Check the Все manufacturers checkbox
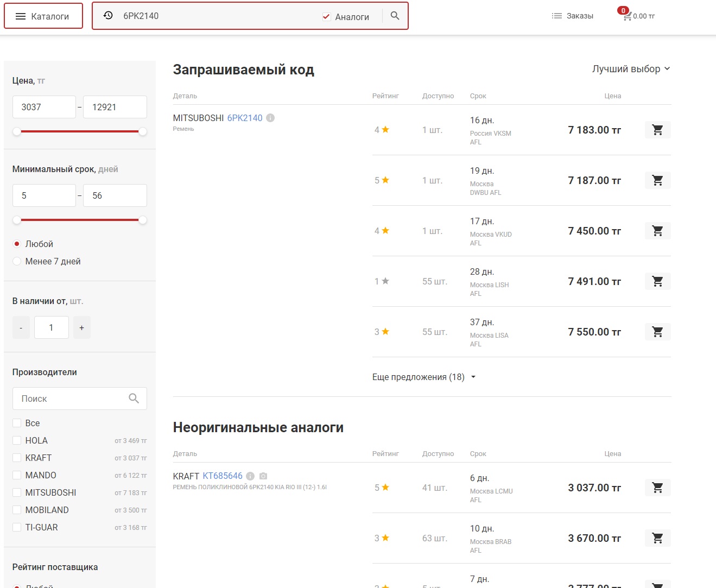 [x=17, y=423]
